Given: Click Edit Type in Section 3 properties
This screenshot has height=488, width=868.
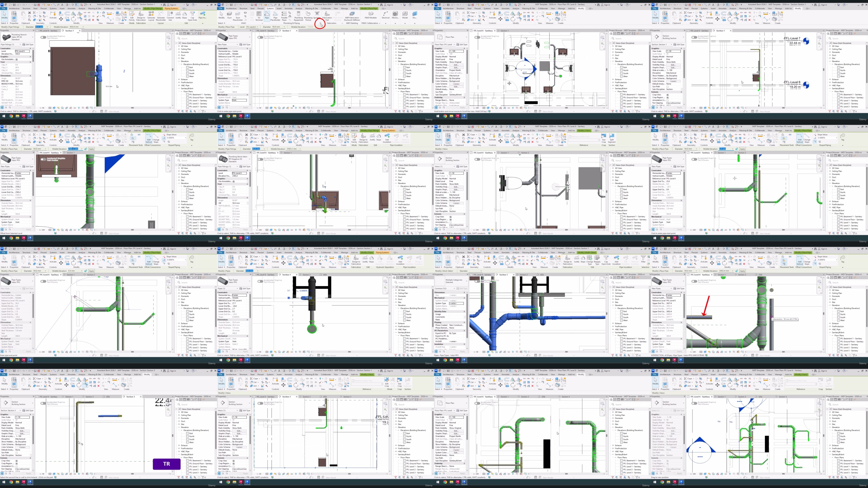Looking at the screenshot, I should coord(28,410).
